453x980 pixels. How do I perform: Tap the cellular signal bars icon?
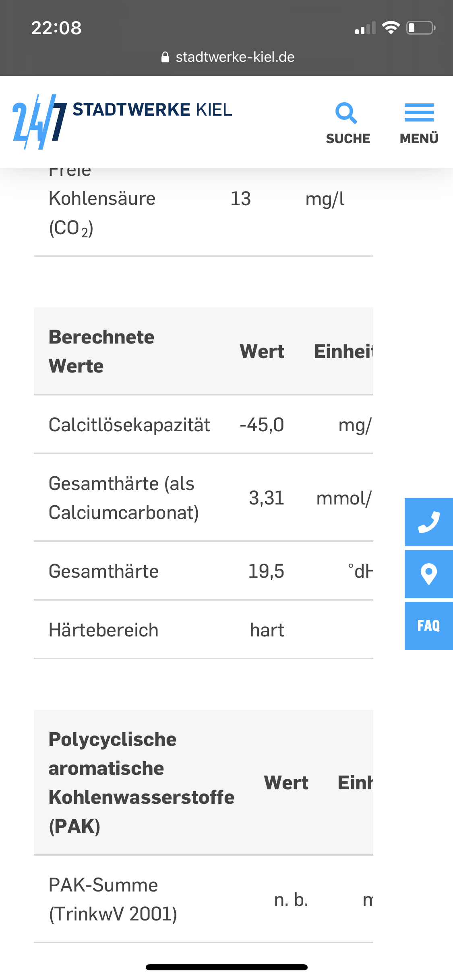tap(365, 28)
